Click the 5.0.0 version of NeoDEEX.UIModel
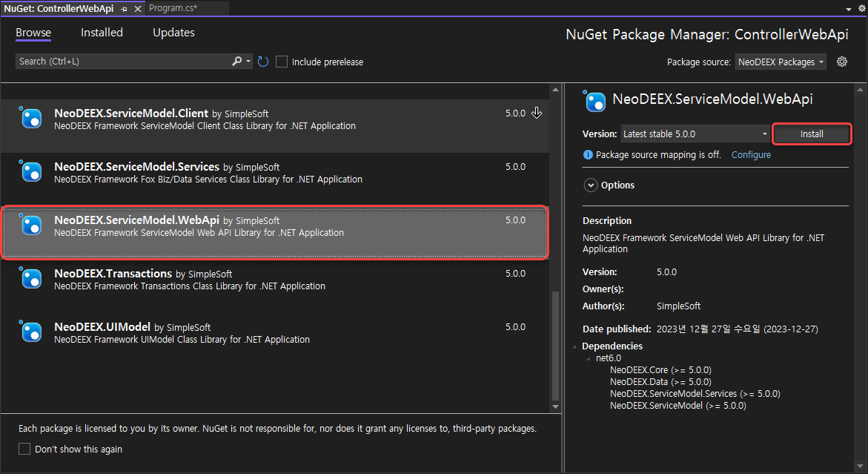Viewport: 868px width, 474px height. click(x=515, y=326)
